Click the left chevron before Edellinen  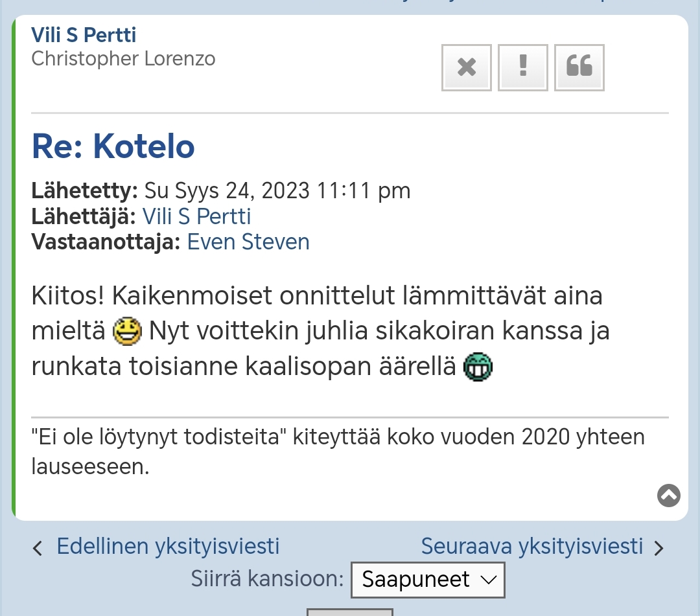(x=38, y=548)
